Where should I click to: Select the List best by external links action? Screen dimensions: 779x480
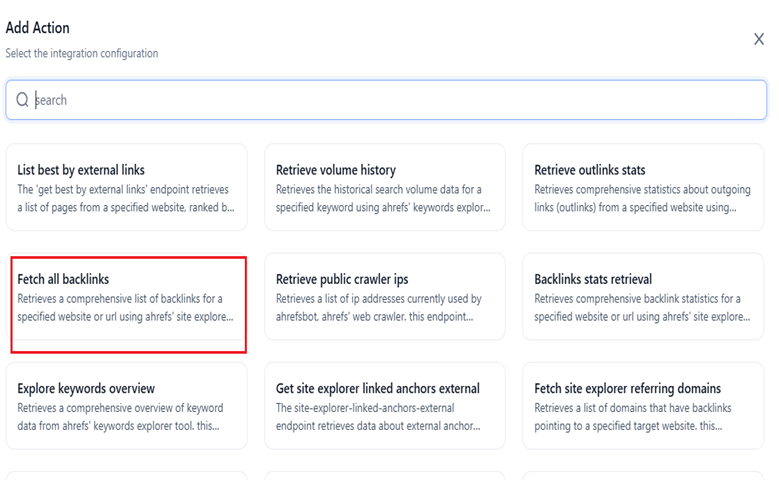pos(127,187)
